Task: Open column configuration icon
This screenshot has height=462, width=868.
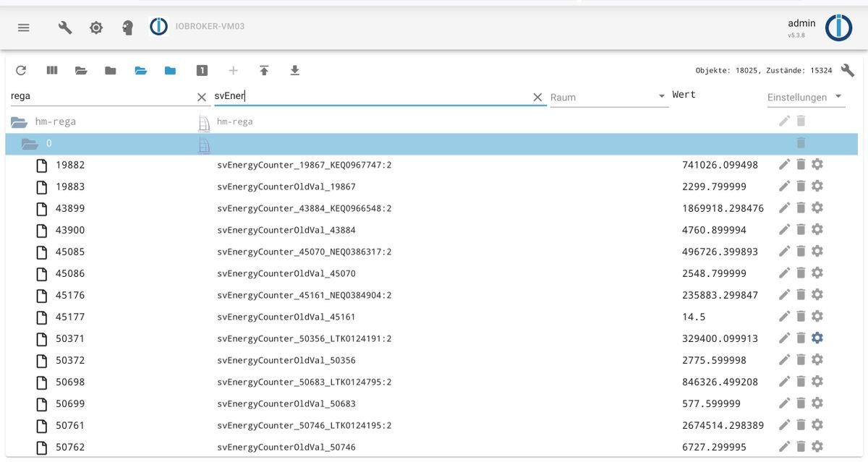Action: point(51,70)
